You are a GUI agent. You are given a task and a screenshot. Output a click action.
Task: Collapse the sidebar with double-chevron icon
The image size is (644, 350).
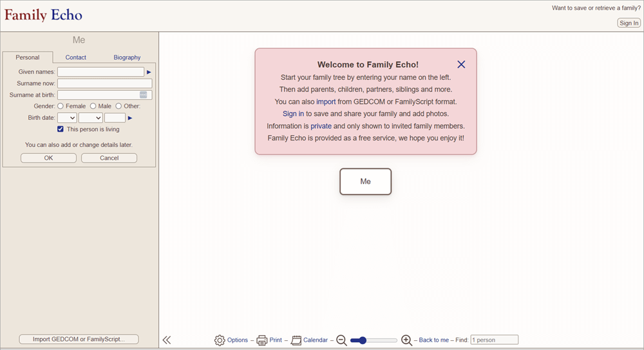click(166, 340)
